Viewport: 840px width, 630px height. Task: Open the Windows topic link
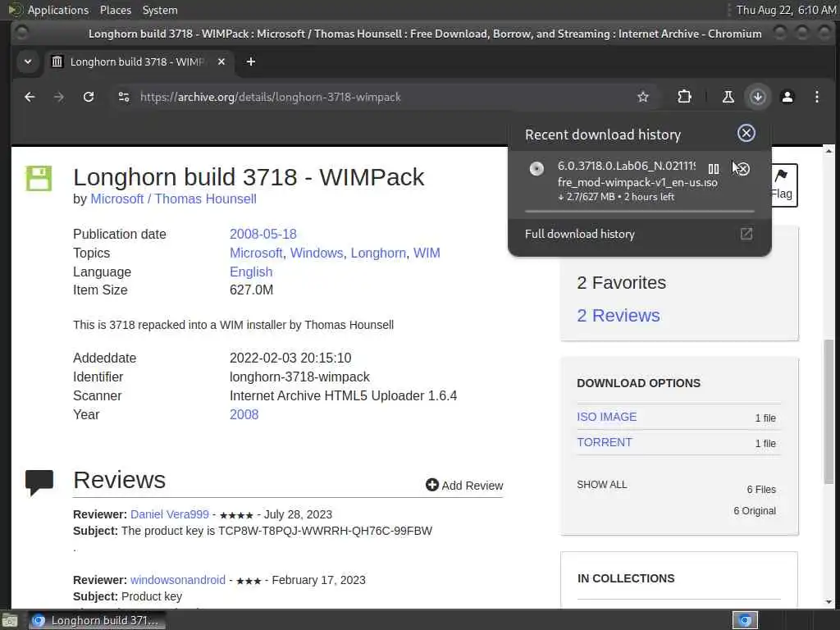(317, 253)
